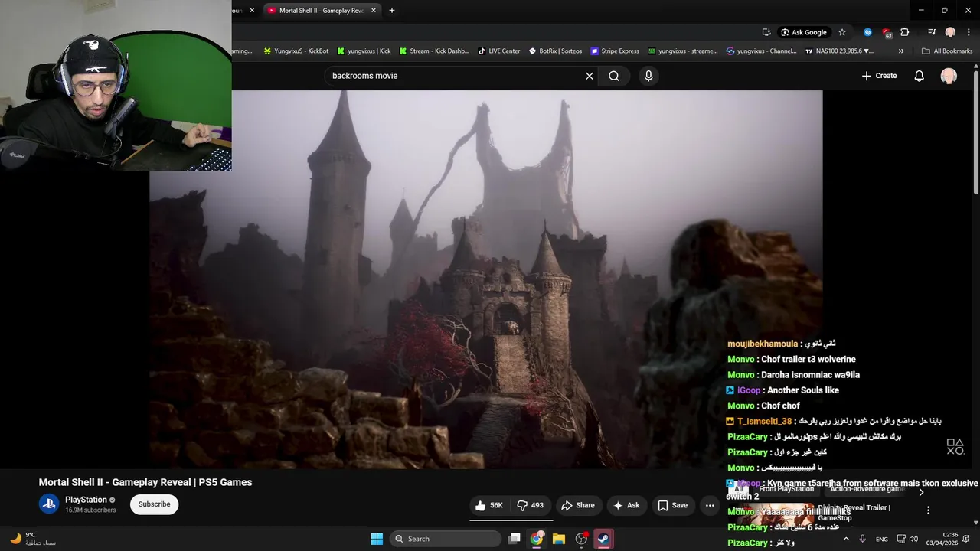Click the Windows taskbar Search box

coord(446,539)
